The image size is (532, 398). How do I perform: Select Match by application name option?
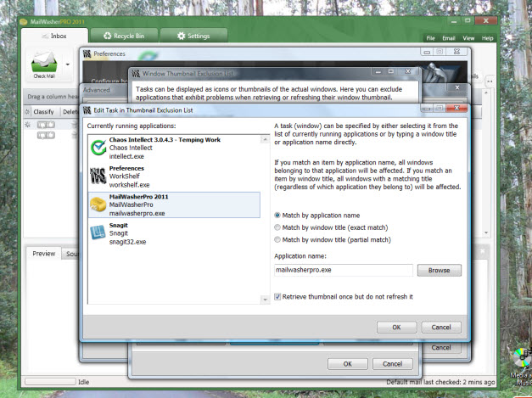(x=278, y=216)
